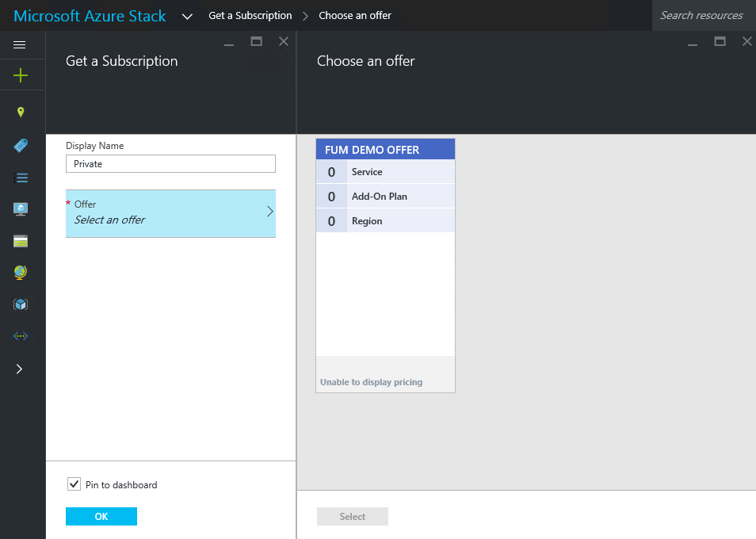Screen dimensions: 756x539
Task: Open the globe icon in sidebar
Action: point(21,273)
